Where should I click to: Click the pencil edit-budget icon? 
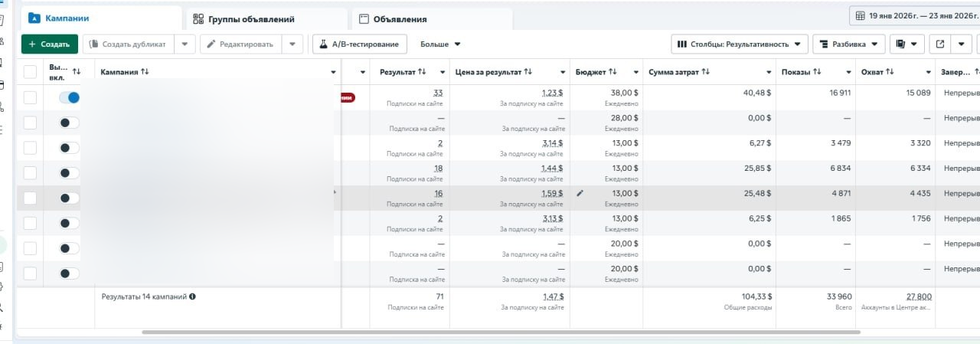(x=580, y=193)
